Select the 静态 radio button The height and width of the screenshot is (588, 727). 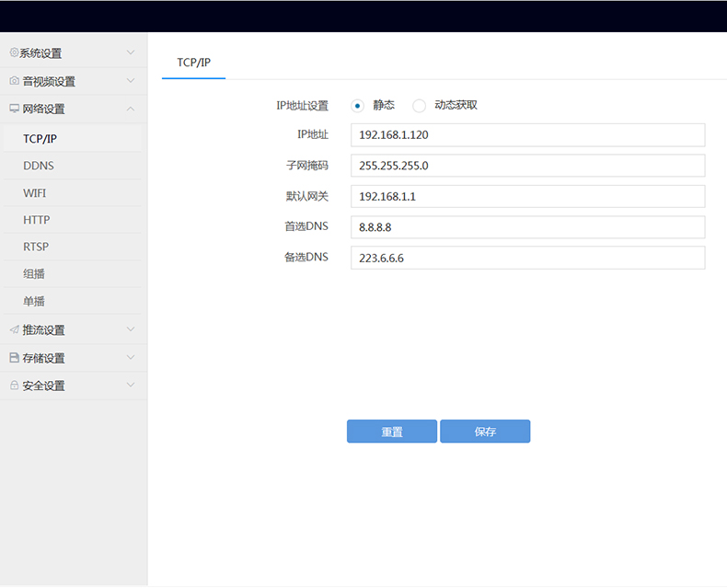tap(357, 106)
